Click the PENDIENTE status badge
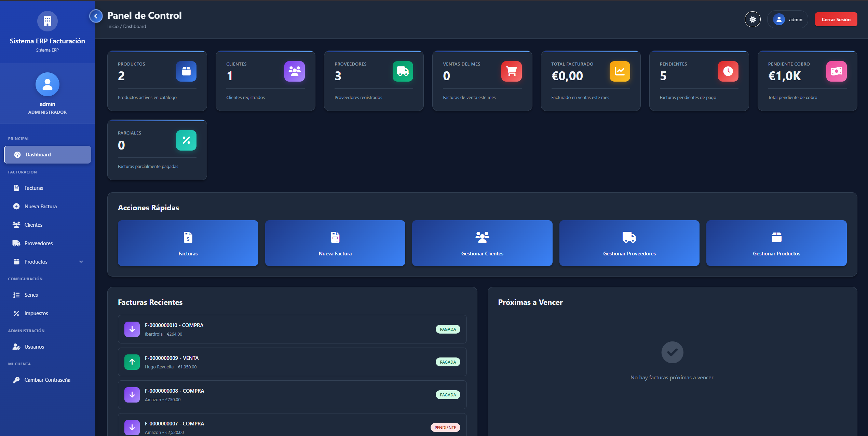 (x=445, y=427)
